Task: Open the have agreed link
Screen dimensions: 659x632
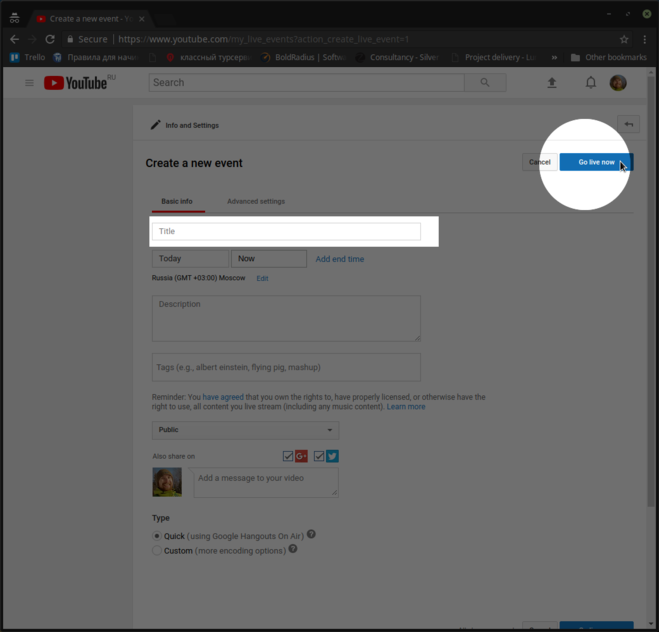Action: [x=223, y=397]
